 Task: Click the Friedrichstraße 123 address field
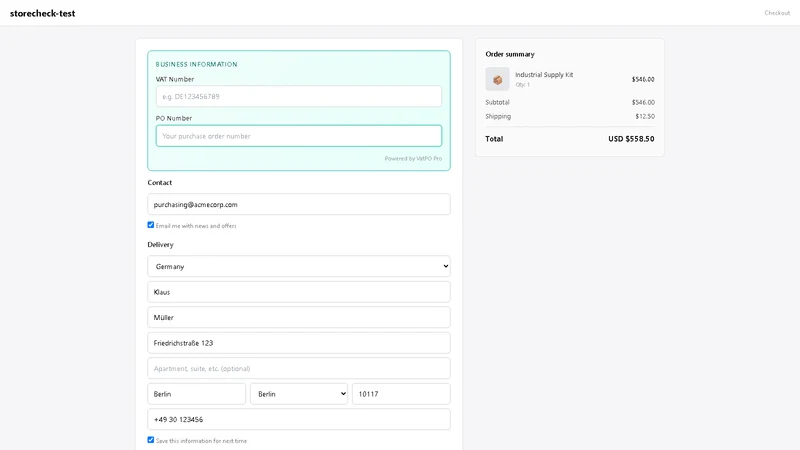tap(298, 343)
